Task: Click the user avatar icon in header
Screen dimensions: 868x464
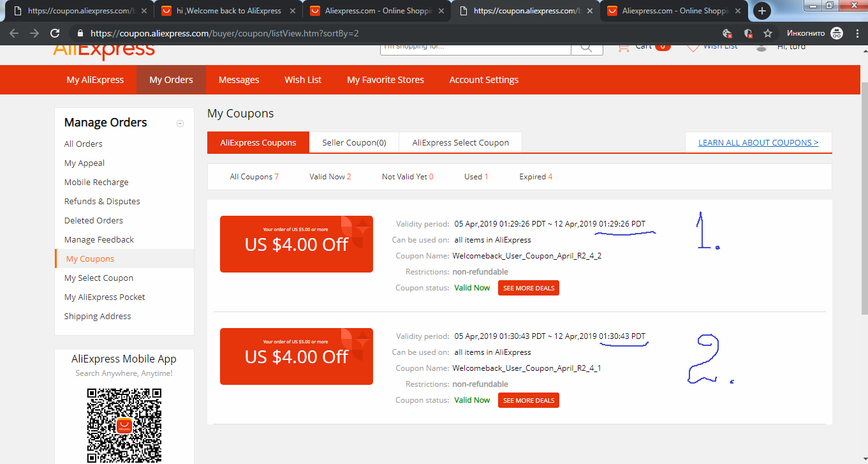Action: (761, 47)
